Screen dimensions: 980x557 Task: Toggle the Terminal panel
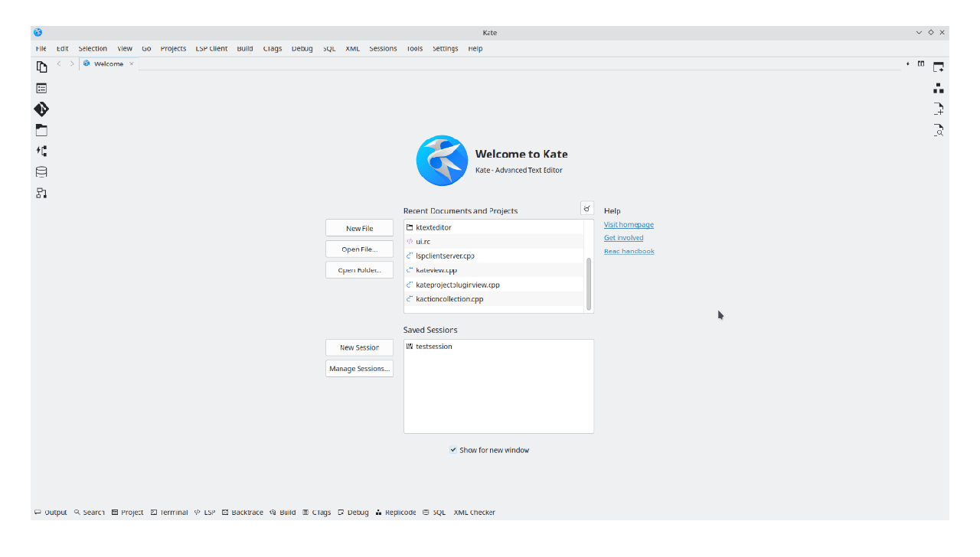pyautogui.click(x=169, y=513)
